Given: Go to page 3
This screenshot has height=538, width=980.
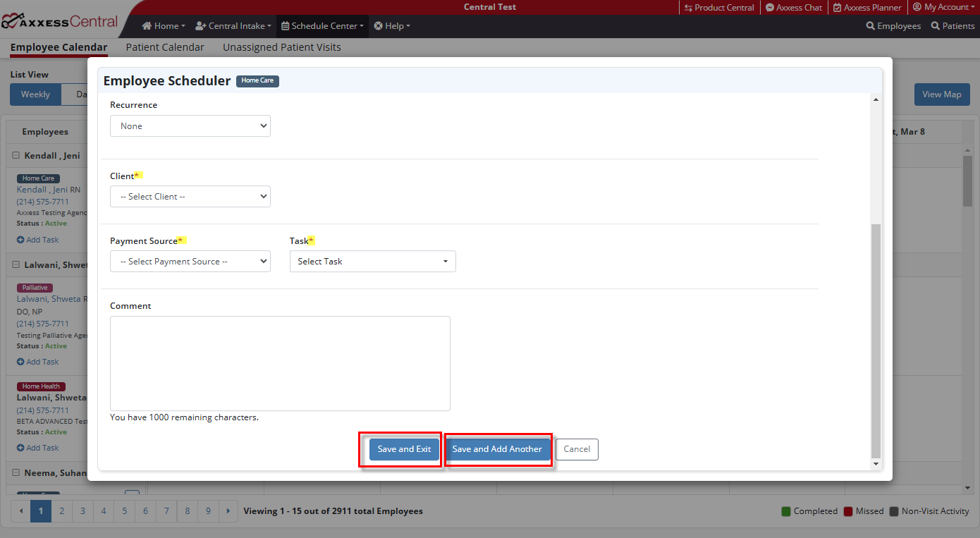Looking at the screenshot, I should (82, 511).
